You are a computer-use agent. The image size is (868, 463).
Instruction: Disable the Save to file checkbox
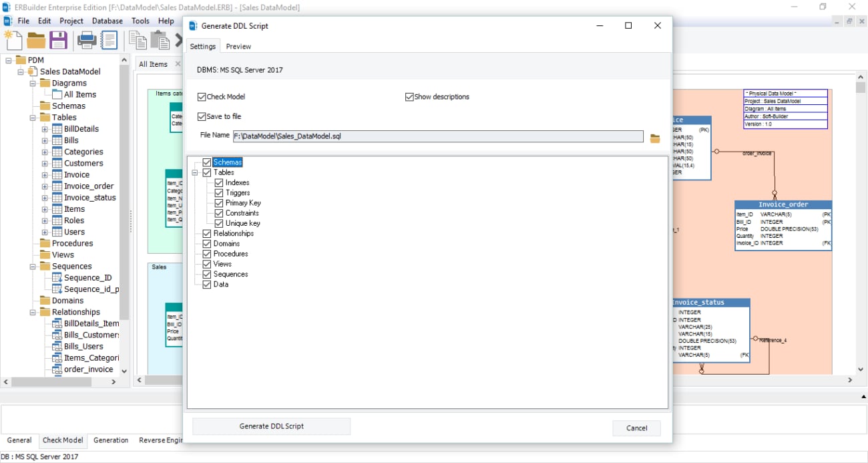click(202, 117)
